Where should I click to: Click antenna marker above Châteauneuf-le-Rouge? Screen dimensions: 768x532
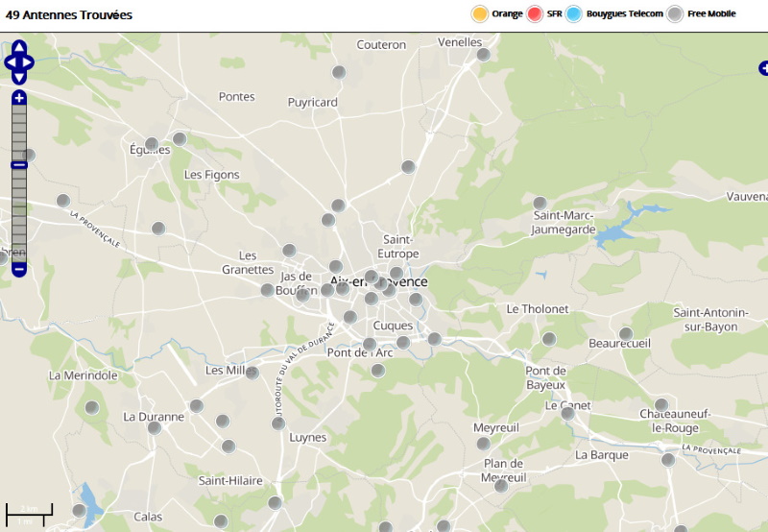(661, 404)
